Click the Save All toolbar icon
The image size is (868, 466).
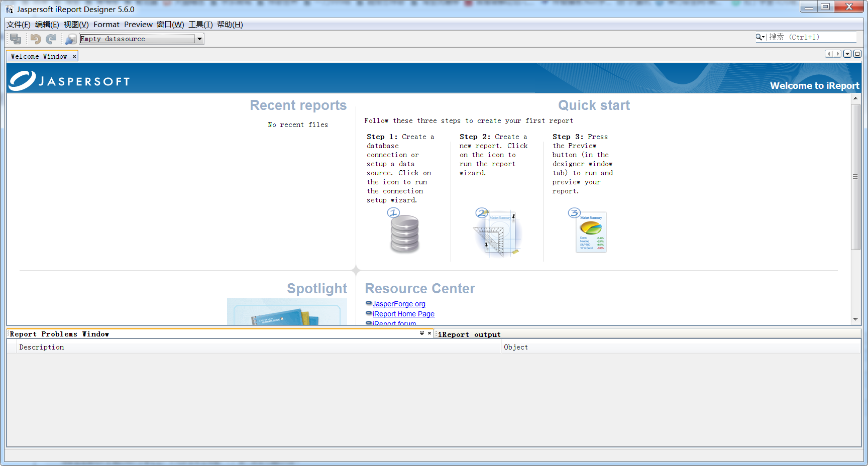pyautogui.click(x=16, y=39)
